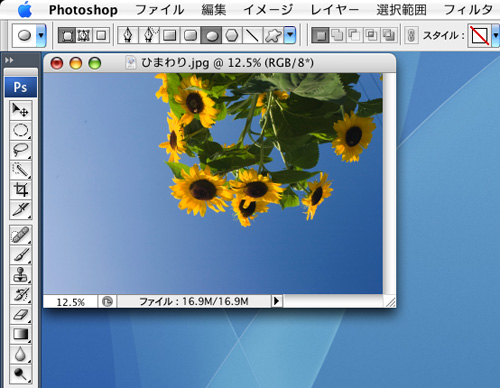Choose the Line shape tool in options bar

point(252,35)
